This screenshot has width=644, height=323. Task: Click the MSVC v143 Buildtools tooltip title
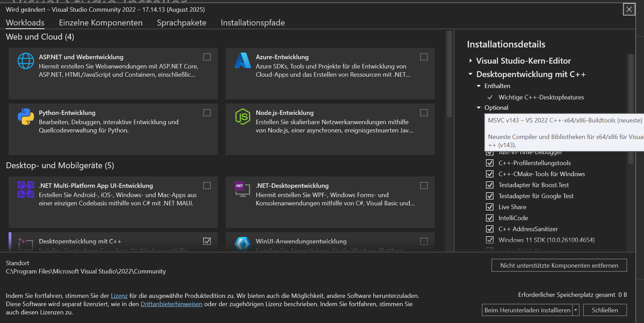(565, 120)
